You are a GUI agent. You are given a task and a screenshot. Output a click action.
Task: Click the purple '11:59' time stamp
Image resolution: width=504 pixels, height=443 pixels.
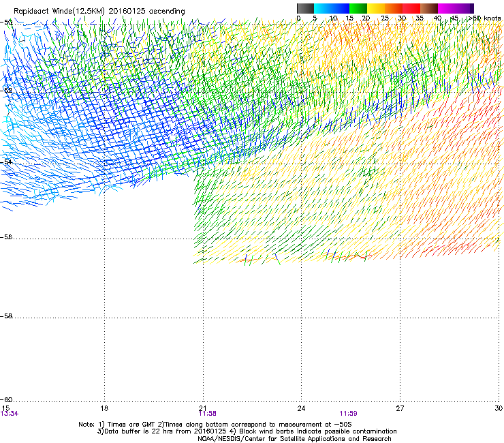[349, 414]
